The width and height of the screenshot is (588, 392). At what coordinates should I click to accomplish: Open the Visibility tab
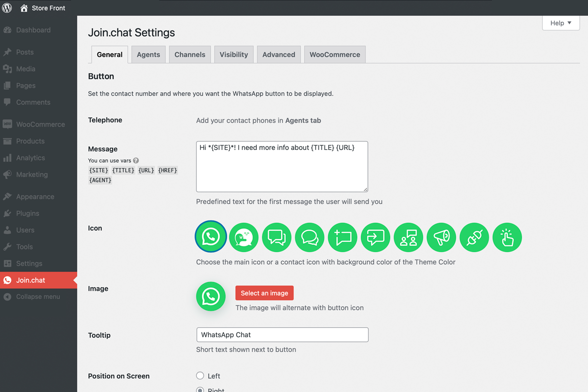(x=234, y=54)
